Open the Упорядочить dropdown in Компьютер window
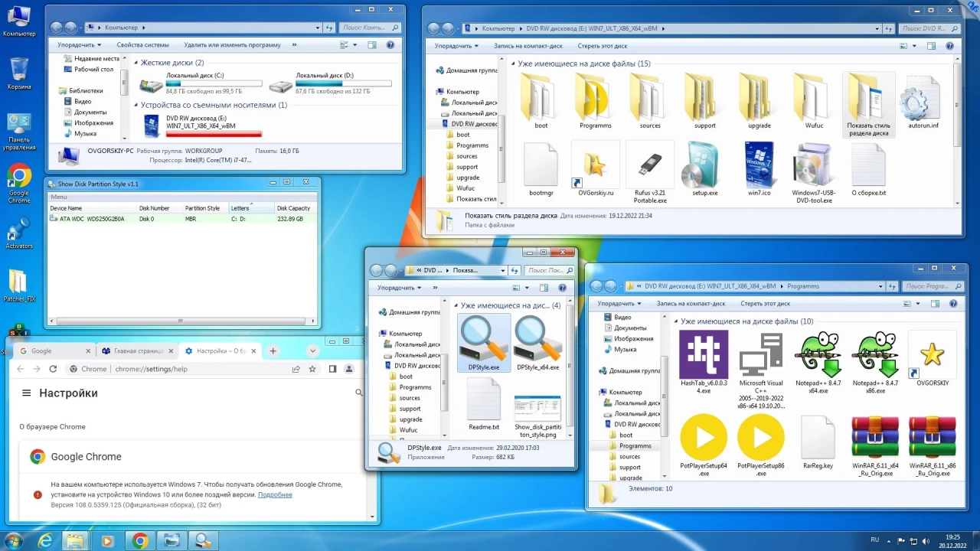 (79, 45)
